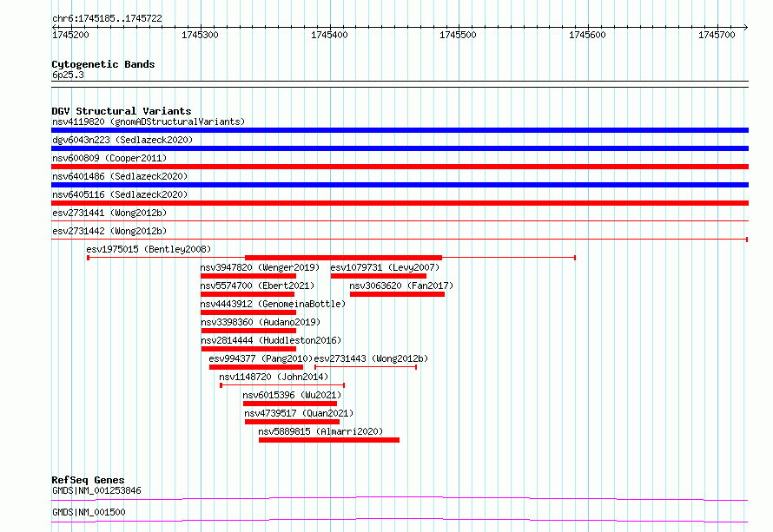Click esv1975015 Bentley2008 label
Screen dimensions: 773x532
coord(149,249)
